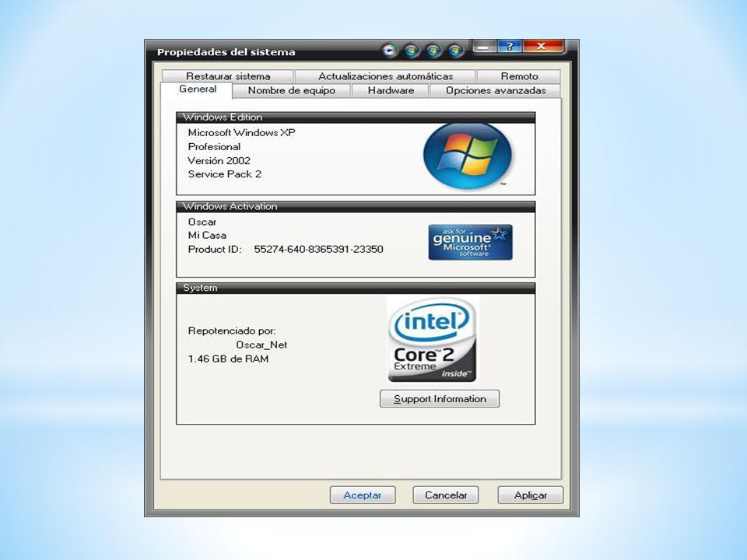Close the Propiedades del sistema window
Screen dimensions: 747x560
pos(542,47)
